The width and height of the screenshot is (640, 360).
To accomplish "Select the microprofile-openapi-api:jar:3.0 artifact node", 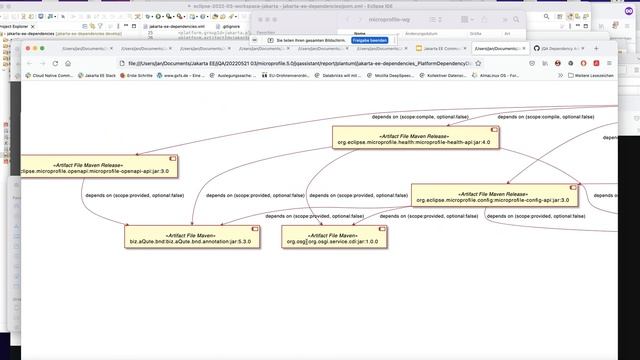I will click(x=100, y=167).
